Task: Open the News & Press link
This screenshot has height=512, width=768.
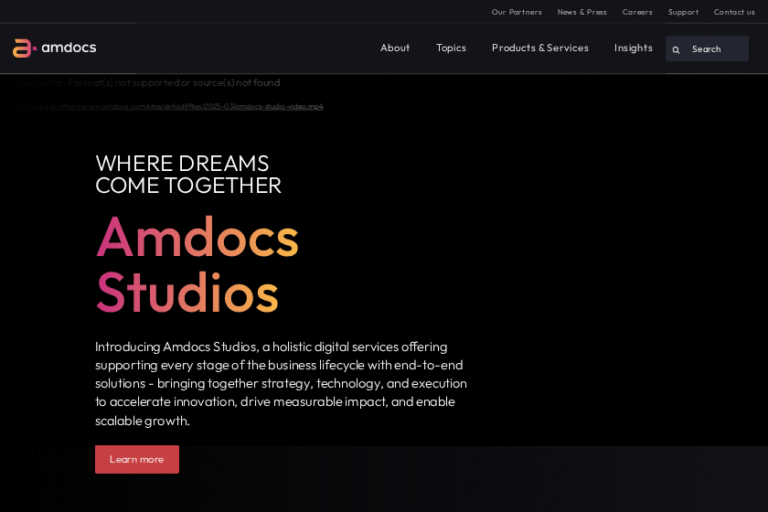Action: 582,12
